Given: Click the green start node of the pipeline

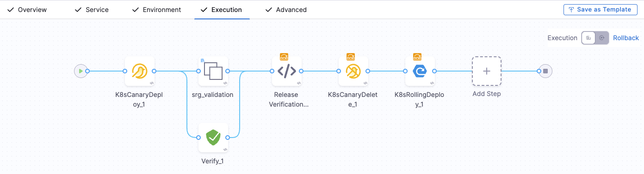Looking at the screenshot, I should tap(81, 71).
